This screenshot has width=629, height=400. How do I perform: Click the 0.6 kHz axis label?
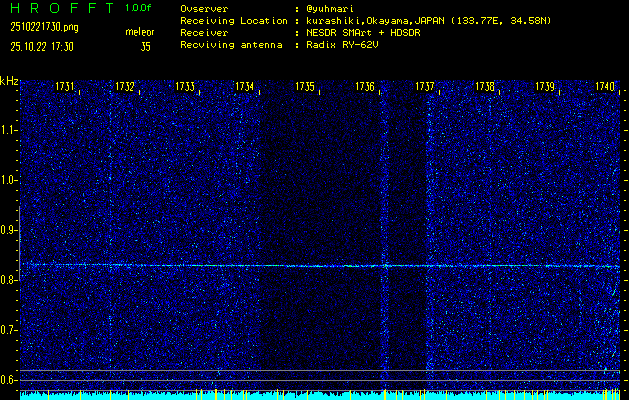[8, 380]
